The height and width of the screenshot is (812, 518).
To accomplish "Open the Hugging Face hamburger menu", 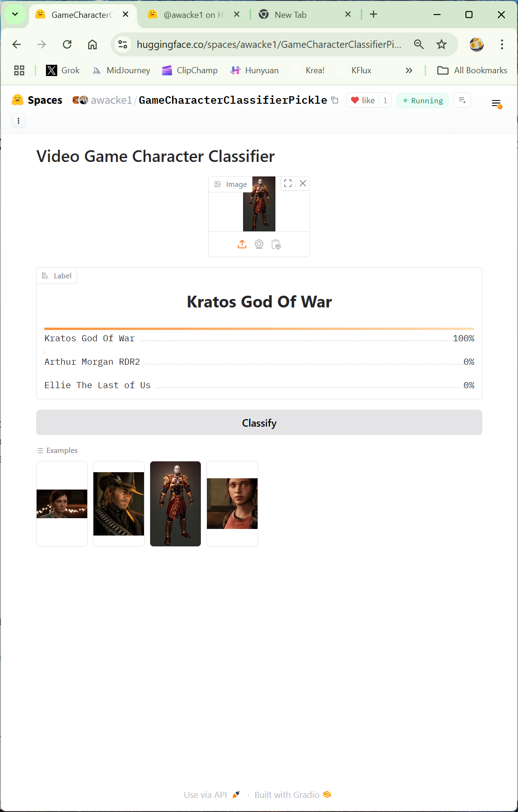I will point(496,103).
